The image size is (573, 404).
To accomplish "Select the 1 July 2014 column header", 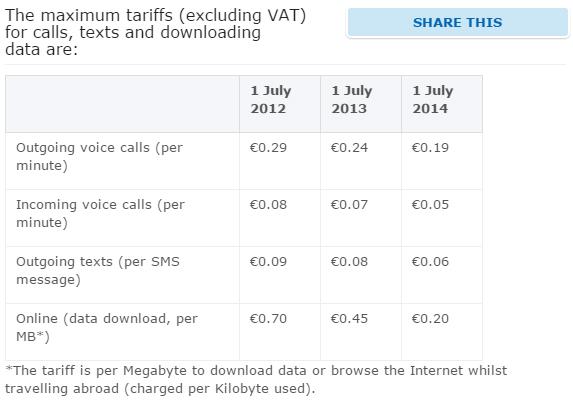I will (x=442, y=104).
